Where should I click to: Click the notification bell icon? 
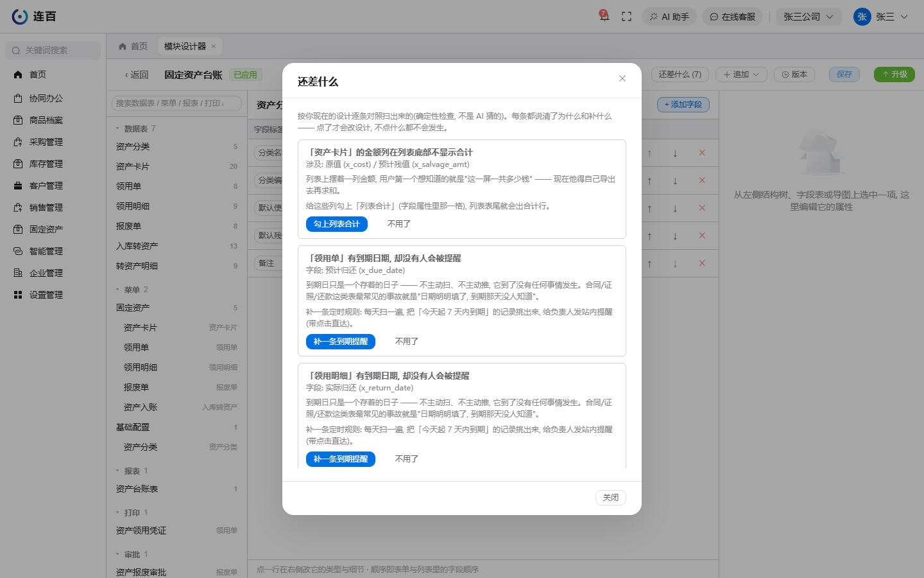[604, 16]
